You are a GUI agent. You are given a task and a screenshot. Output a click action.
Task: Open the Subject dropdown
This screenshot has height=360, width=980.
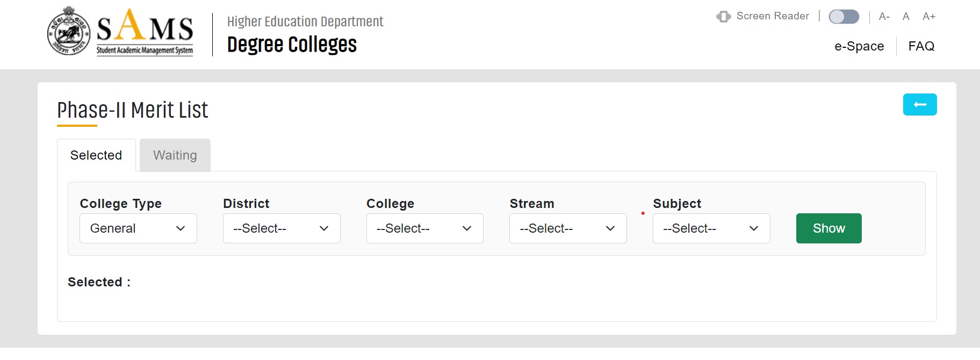coord(711,228)
